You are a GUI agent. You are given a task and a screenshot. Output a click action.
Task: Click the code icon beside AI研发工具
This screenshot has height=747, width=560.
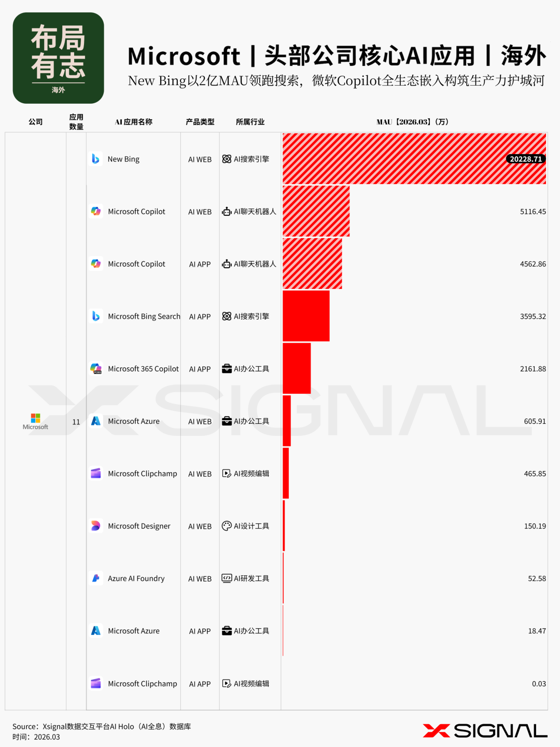227,578
